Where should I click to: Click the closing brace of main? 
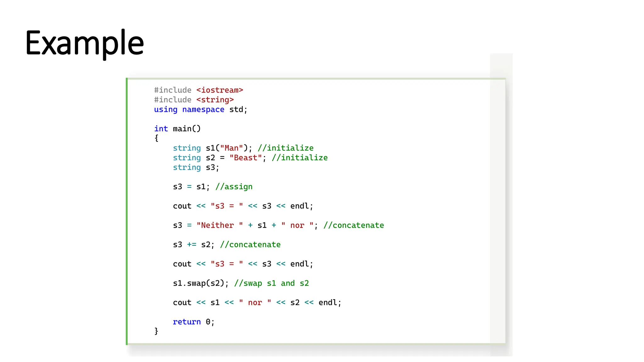(x=156, y=331)
